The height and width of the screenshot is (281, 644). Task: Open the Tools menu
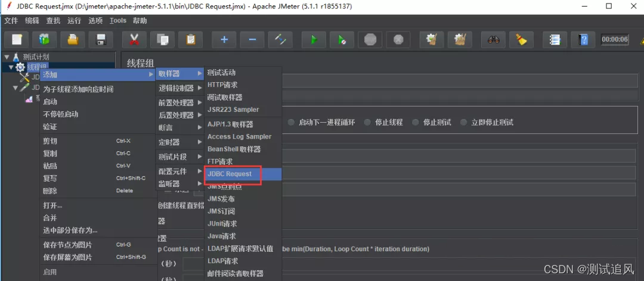tap(118, 20)
